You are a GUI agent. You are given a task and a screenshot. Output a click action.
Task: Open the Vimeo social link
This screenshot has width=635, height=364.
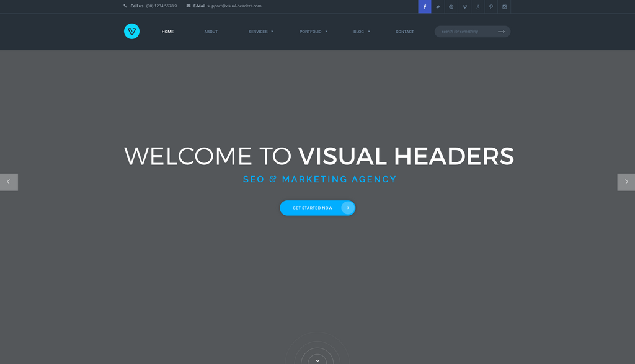tap(464, 6)
